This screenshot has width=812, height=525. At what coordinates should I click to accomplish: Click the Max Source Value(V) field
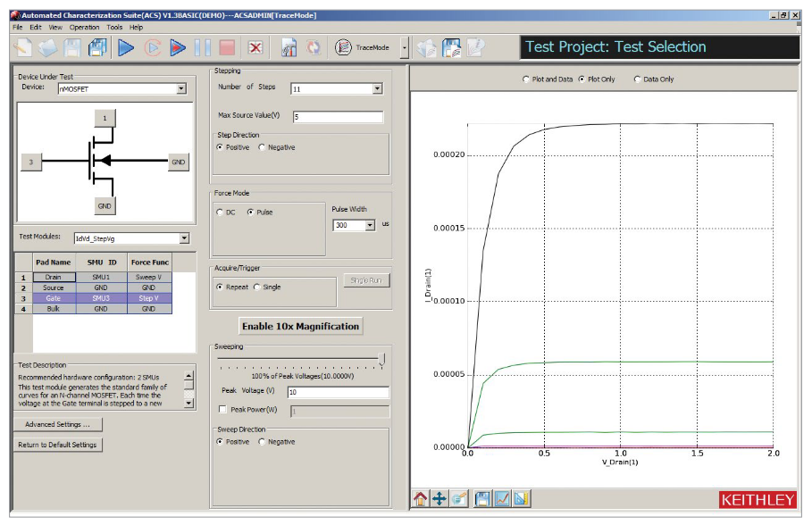[x=339, y=116]
